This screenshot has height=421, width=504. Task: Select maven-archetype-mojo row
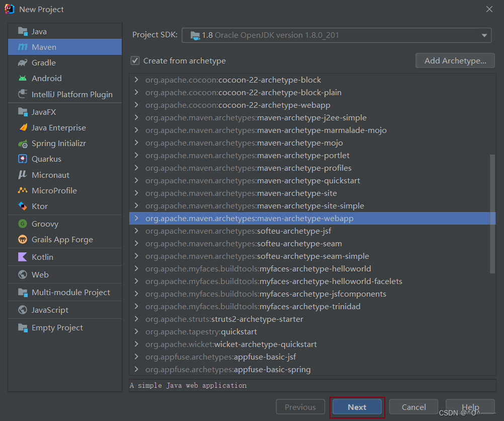[x=312, y=143]
